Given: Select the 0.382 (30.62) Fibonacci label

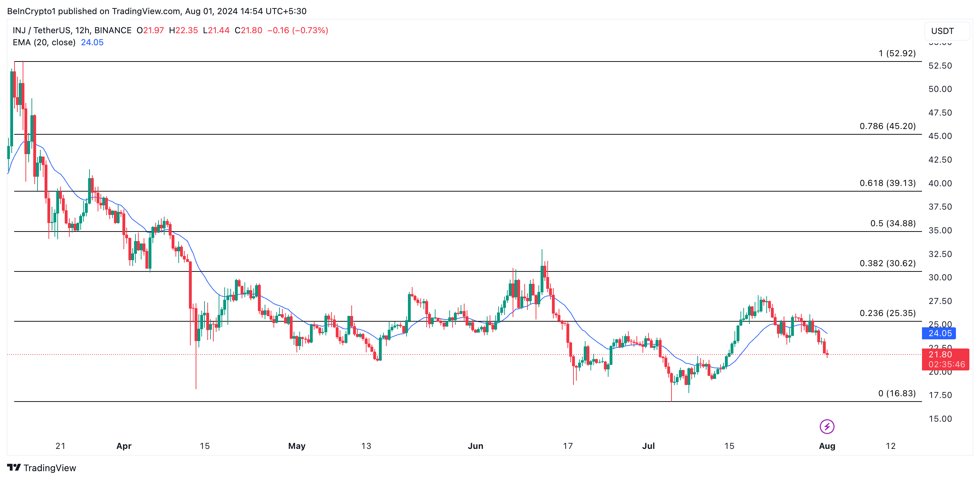Looking at the screenshot, I should 887,263.
